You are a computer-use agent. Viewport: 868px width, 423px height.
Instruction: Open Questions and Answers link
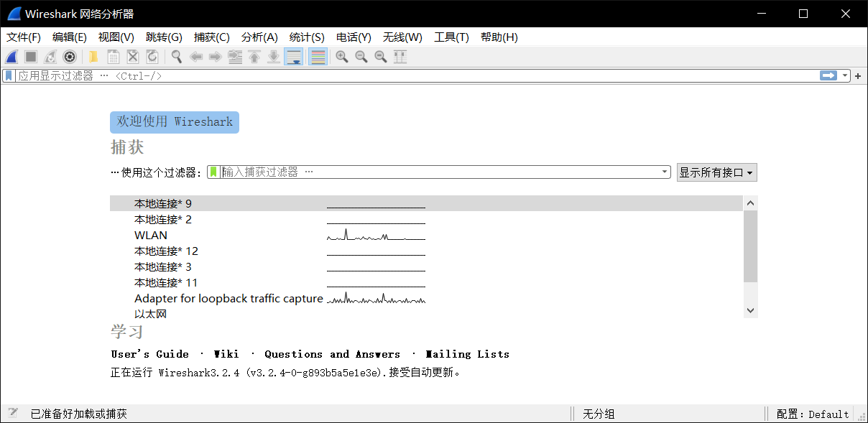click(x=332, y=354)
